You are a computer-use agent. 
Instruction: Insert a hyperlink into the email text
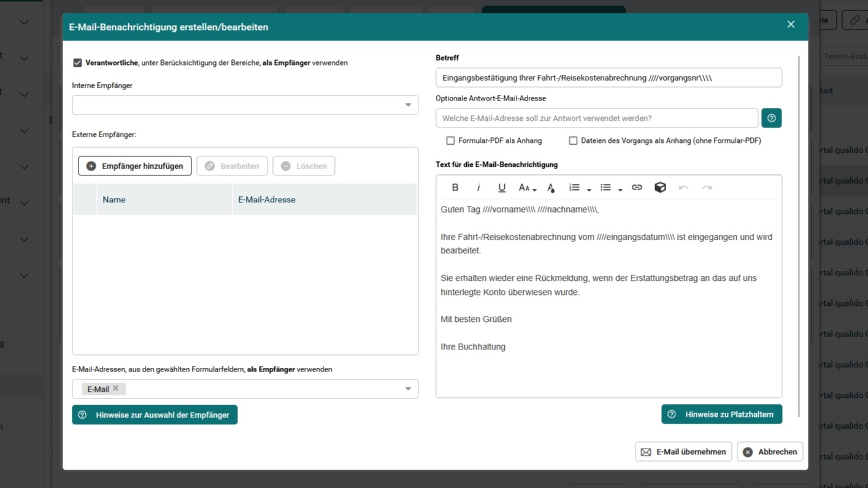pyautogui.click(x=637, y=188)
